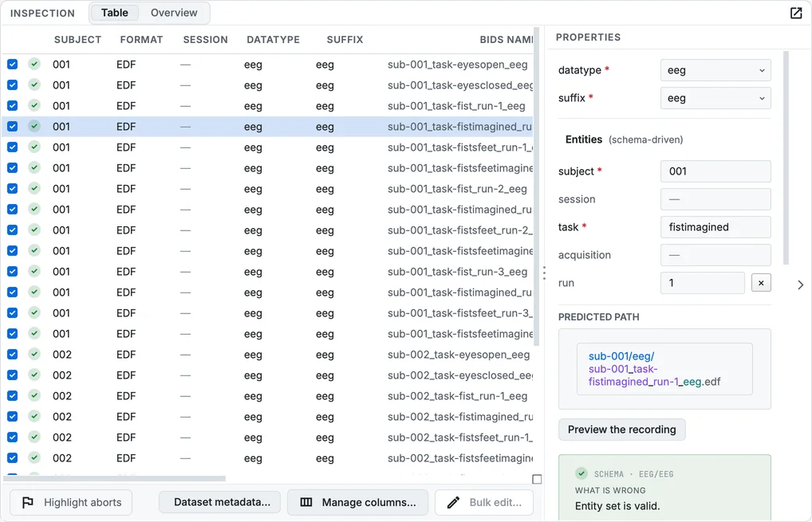Sort by the DATATYPE column header
The image size is (812, 522).
pyautogui.click(x=273, y=40)
